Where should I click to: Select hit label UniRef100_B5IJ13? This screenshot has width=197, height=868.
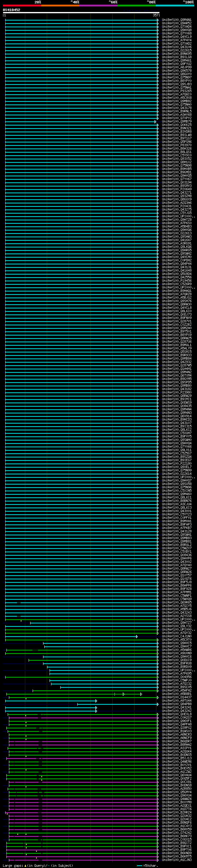coord(177,758)
